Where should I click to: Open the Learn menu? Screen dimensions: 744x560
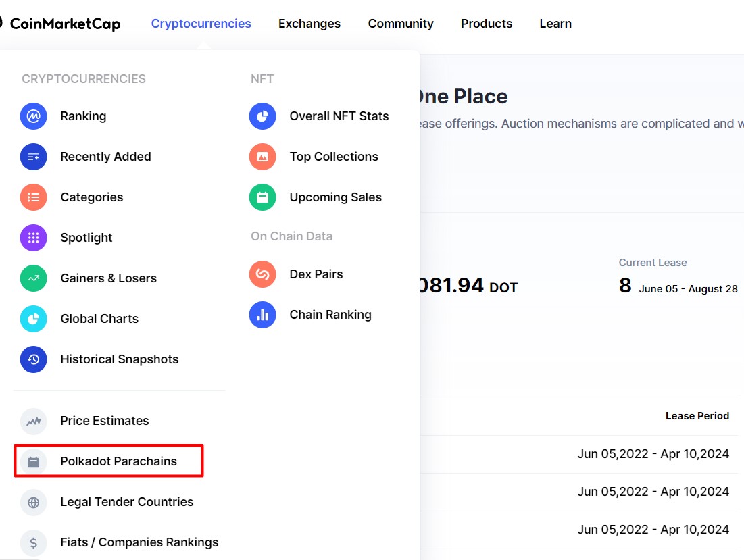(x=555, y=24)
